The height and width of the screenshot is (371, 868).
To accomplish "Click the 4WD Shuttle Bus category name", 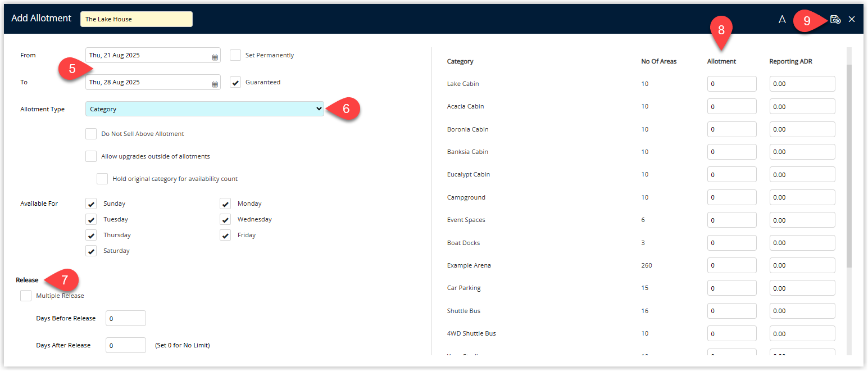I will [471, 333].
